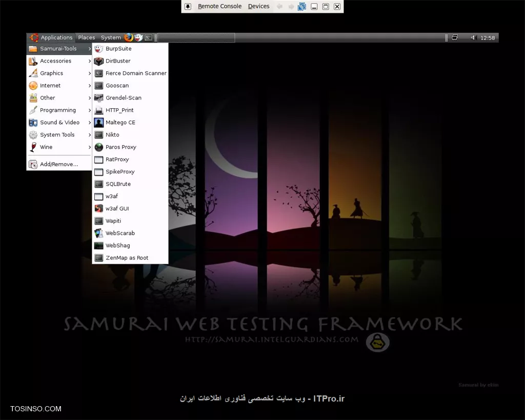Open the BurpSuite ghost icon in Samurai-Tools submenu
Image resolution: width=525 pixels, height=420 pixels.
98,49
